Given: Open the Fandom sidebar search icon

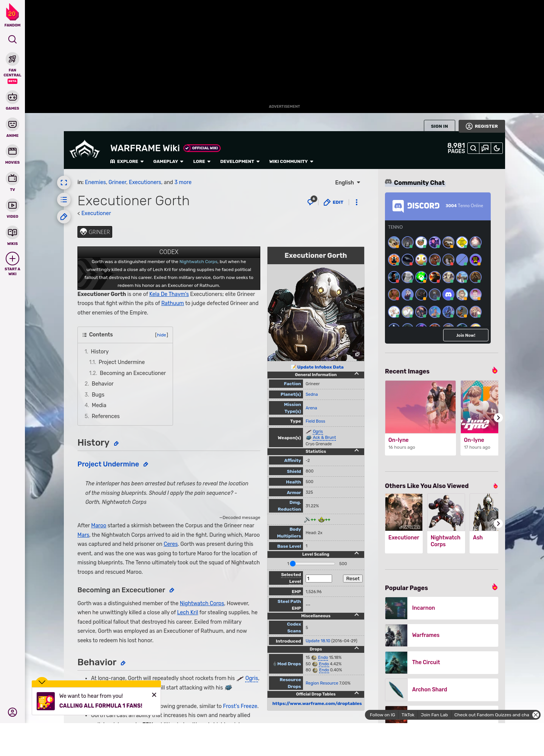Looking at the screenshot, I should coord(12,39).
